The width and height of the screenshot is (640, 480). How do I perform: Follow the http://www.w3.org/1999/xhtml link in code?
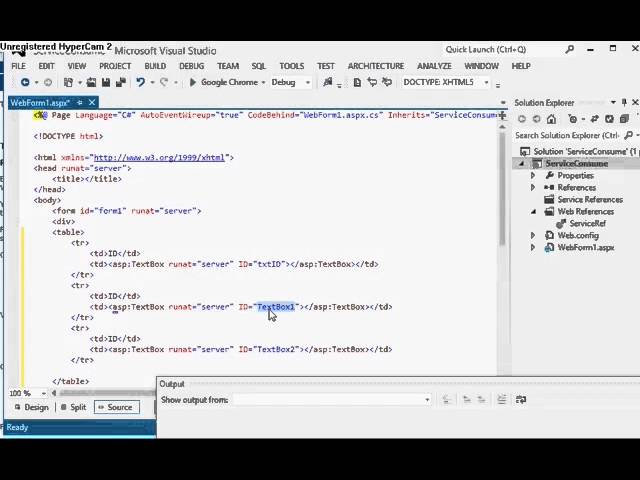tap(159, 158)
